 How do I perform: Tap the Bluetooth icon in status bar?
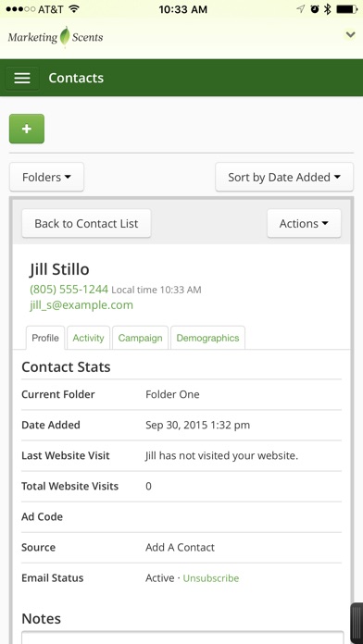pyautogui.click(x=327, y=9)
